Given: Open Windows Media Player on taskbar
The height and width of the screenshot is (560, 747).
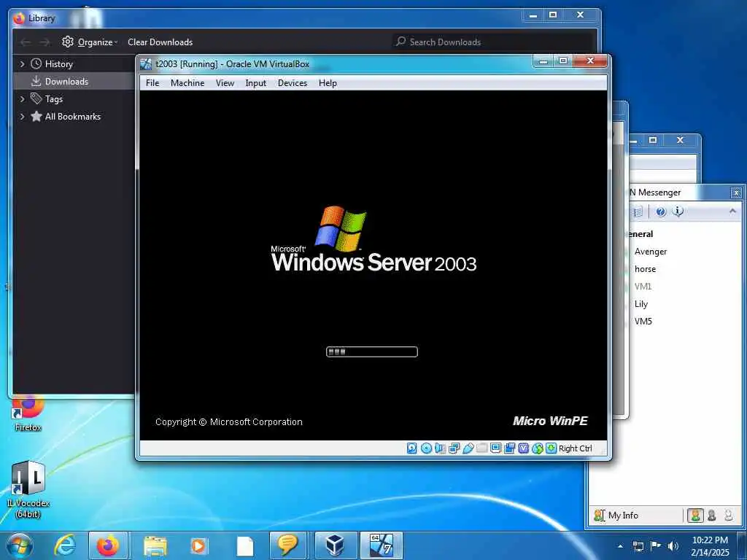Looking at the screenshot, I should point(198,545).
